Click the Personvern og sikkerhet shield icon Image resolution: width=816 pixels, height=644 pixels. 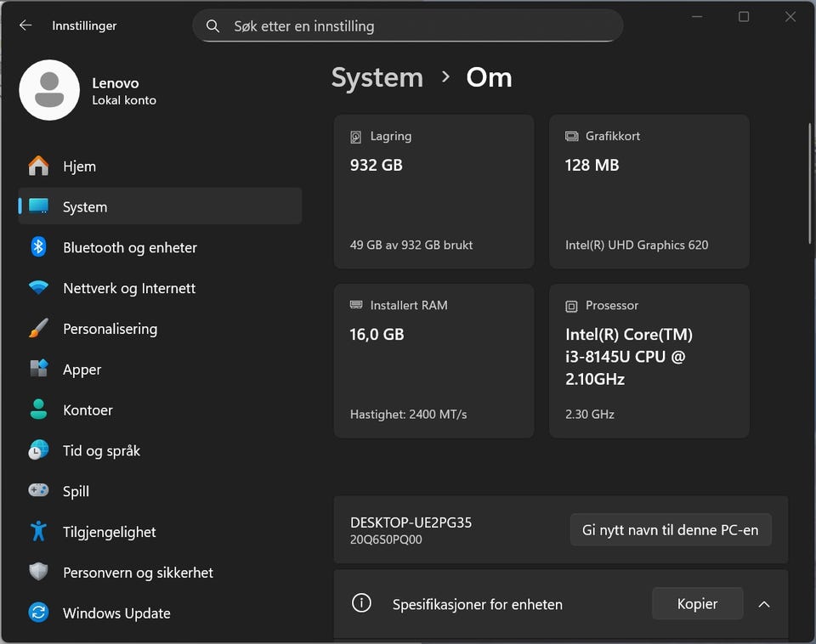point(38,573)
